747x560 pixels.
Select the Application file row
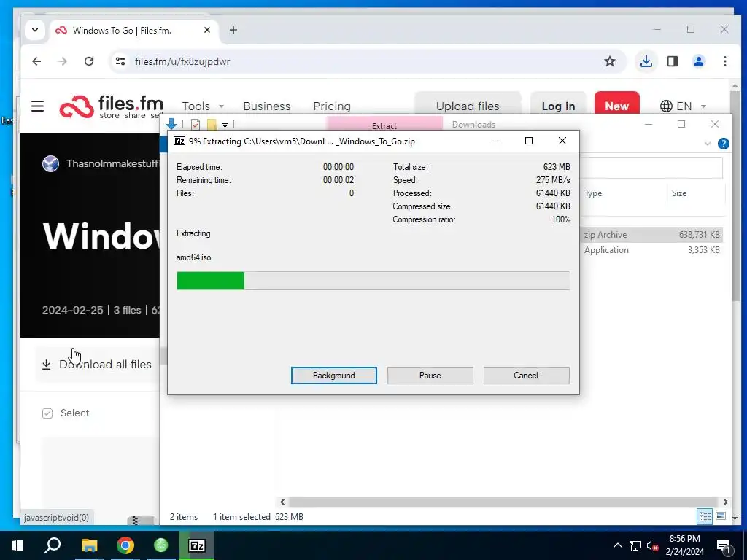[x=651, y=250]
